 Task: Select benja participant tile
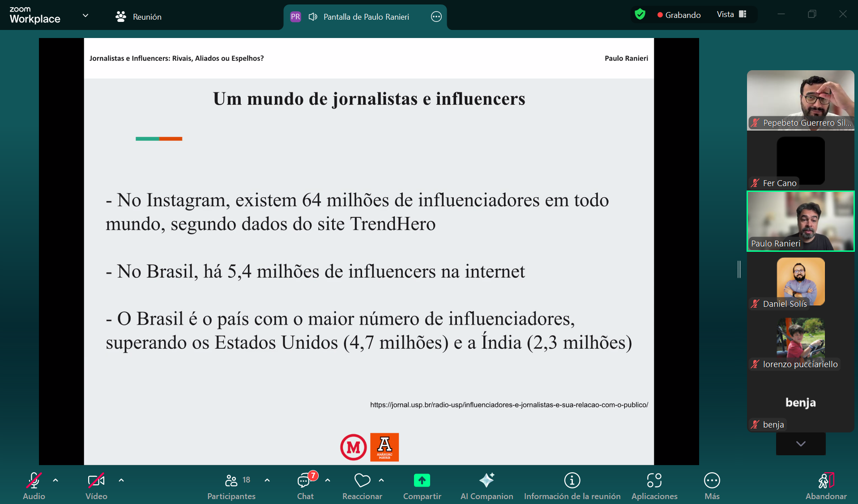tap(800, 402)
